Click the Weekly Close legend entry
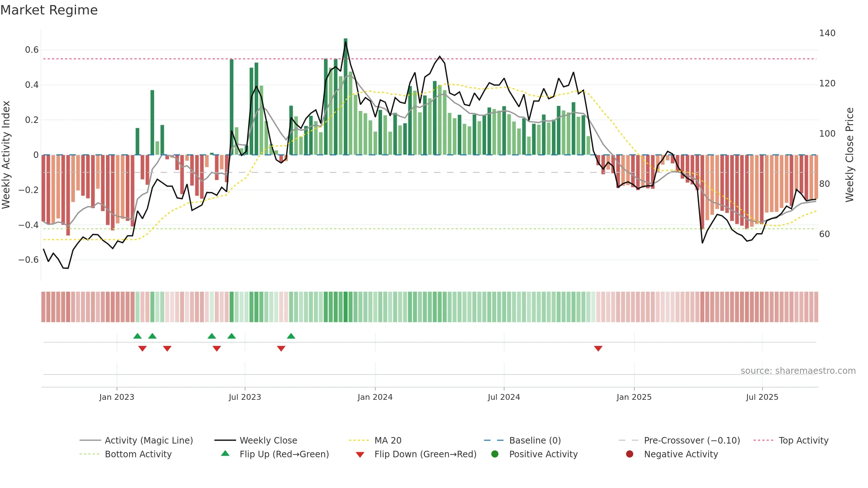The height and width of the screenshot is (488, 868). 256,440
